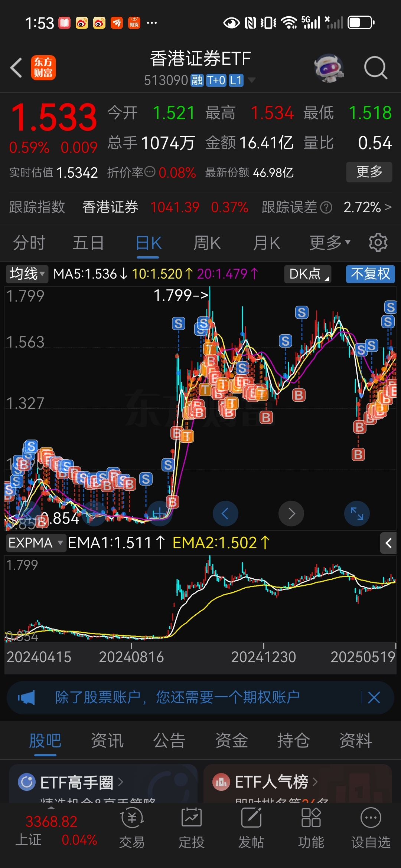Screen dimensions: 401x868
Task: Dismiss the options account banner
Action: coord(374,698)
